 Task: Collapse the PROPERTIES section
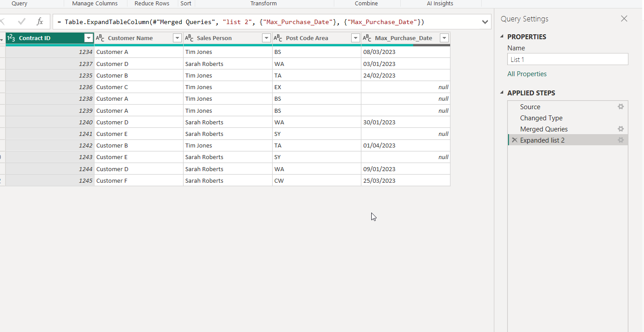(x=502, y=37)
